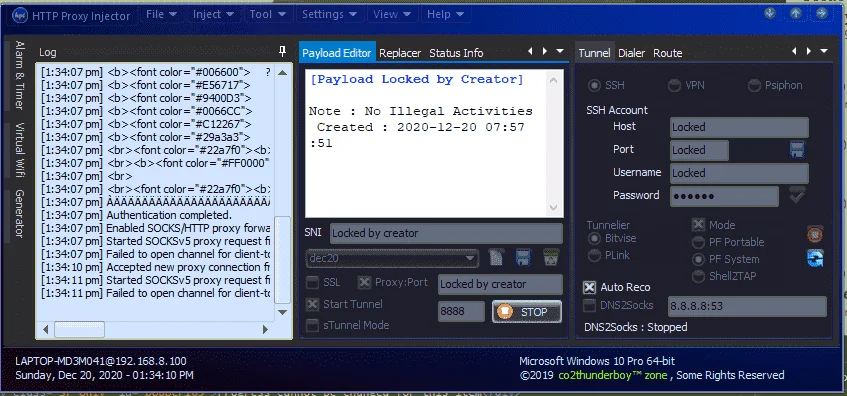Click the orange round icon beside Mode

[815, 234]
